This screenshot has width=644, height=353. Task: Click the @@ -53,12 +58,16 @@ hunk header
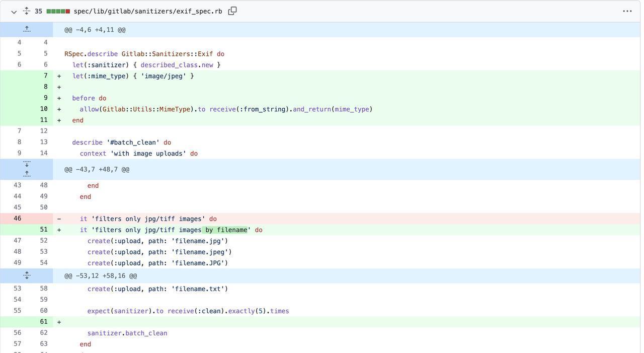pos(101,276)
